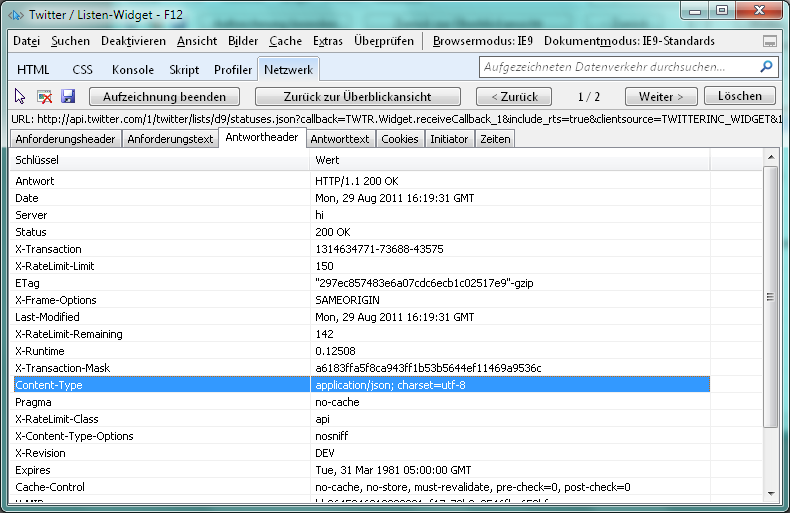Select the Last-Modified row
790x513 pixels.
361,317
